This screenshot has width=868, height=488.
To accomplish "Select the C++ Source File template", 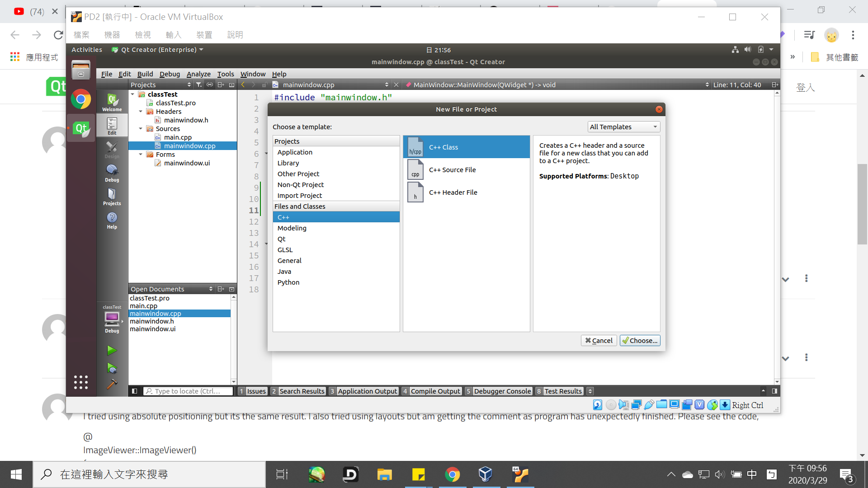I will coord(452,170).
